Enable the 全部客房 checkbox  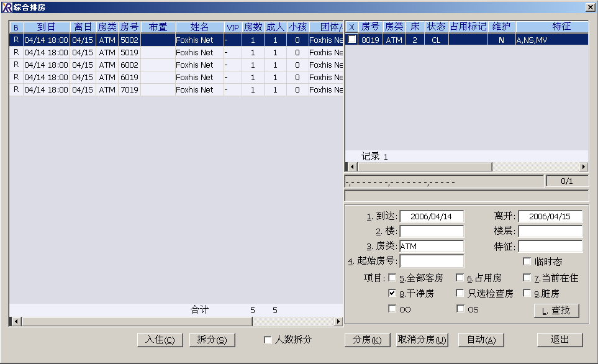point(392,278)
